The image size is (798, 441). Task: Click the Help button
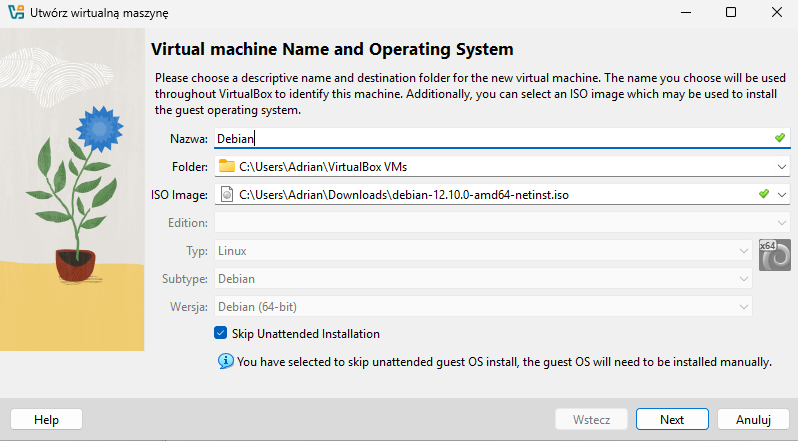(46, 420)
